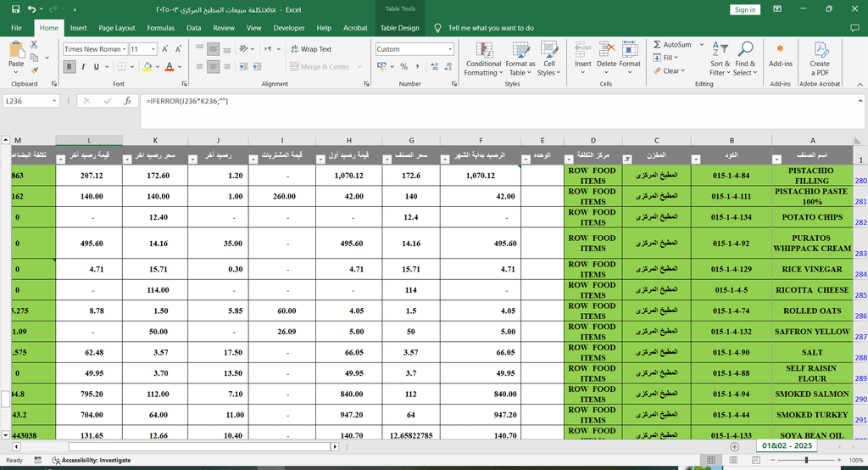Toggle Center horizontal alignment
This screenshot has width=868, height=470.
(213, 66)
